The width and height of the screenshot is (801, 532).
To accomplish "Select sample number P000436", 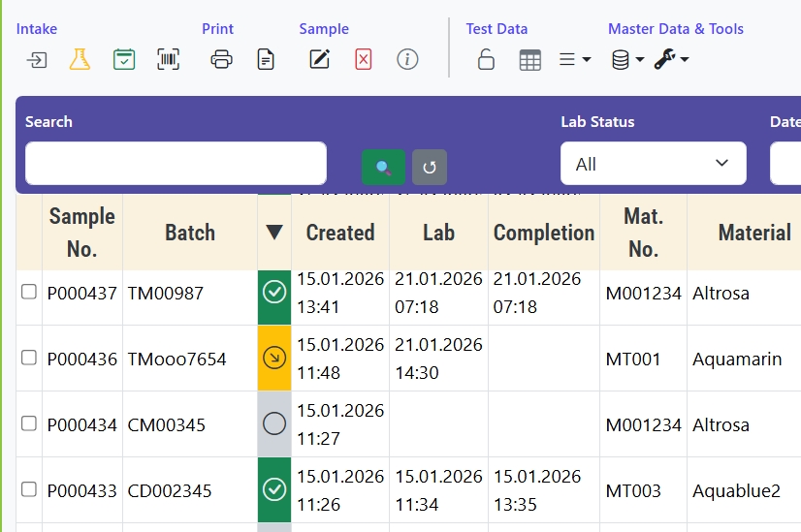I will 81,359.
